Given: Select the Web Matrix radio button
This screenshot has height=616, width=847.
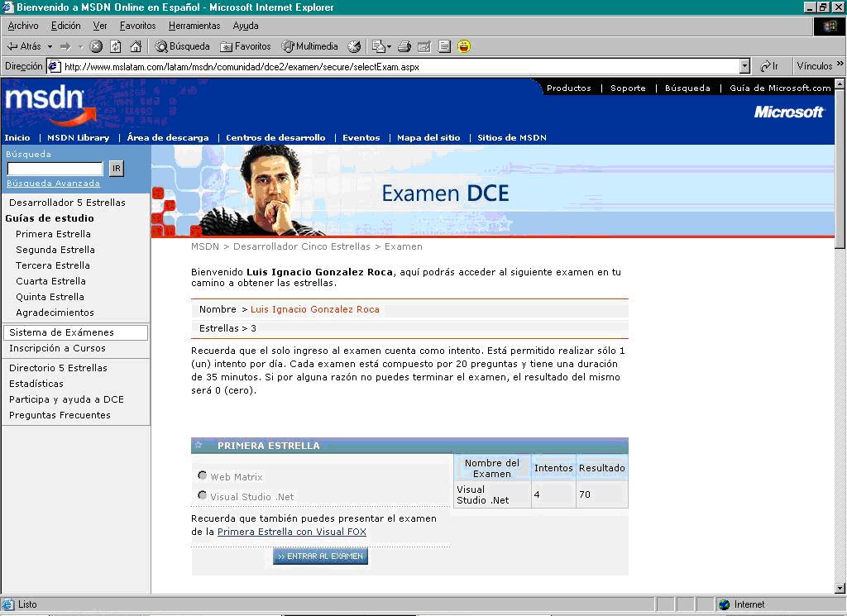Looking at the screenshot, I should (x=202, y=475).
